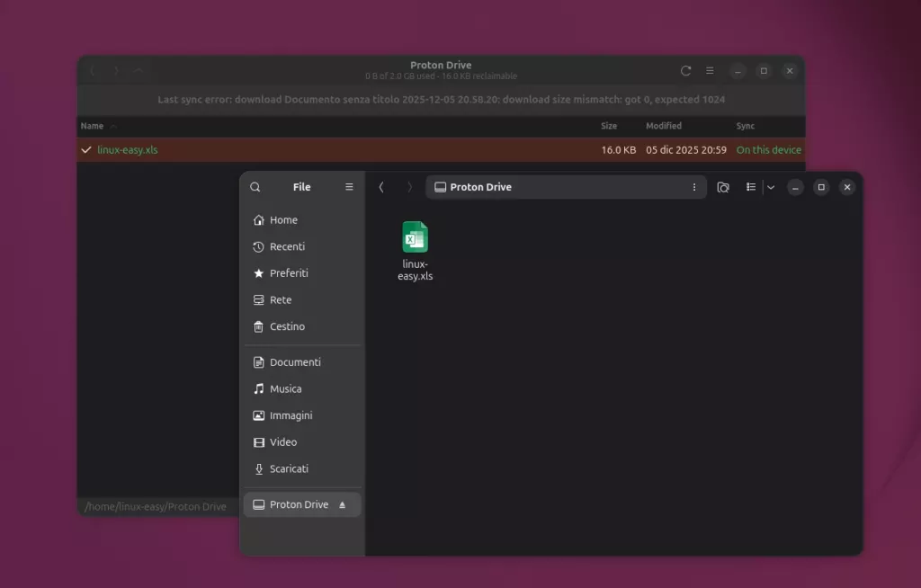The image size is (921, 588).
Task: Open Scaricati folder in sidebar
Action: point(302,468)
